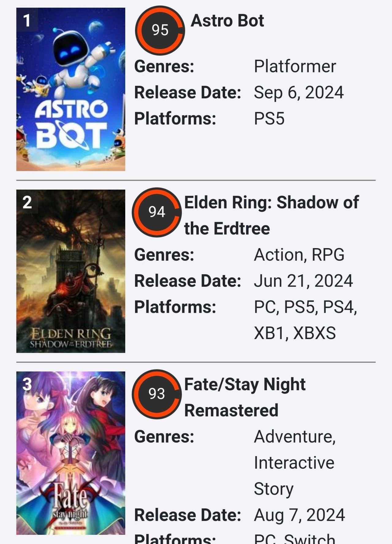Select the Platformer genre text
This screenshot has width=392, height=544.
point(295,66)
